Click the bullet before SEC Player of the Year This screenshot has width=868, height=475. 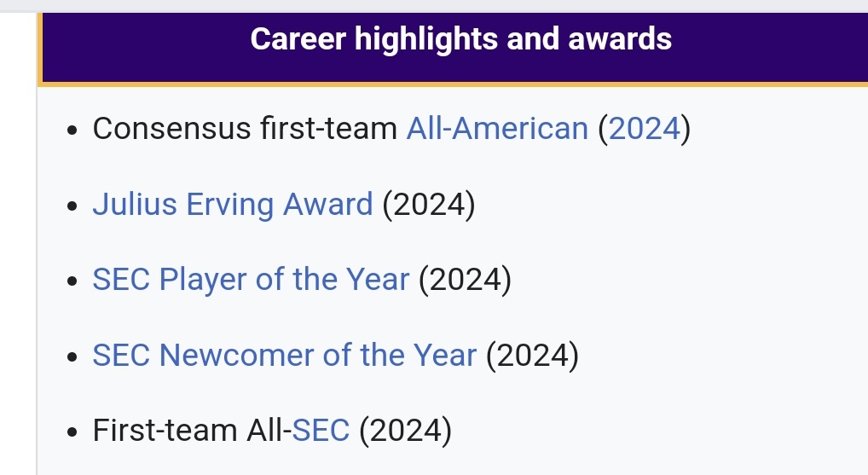72,281
